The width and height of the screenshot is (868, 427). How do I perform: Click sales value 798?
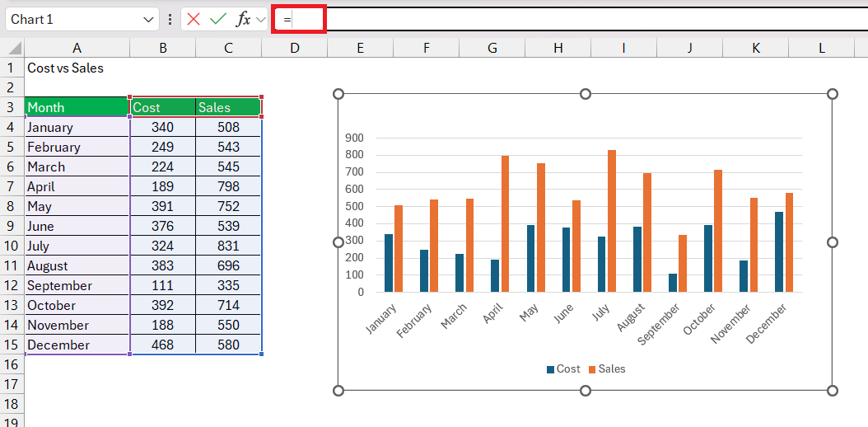(229, 186)
